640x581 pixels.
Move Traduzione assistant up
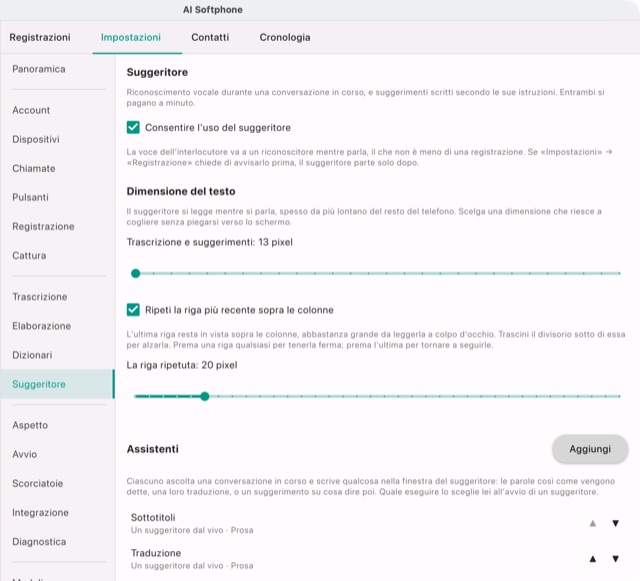[593, 559]
